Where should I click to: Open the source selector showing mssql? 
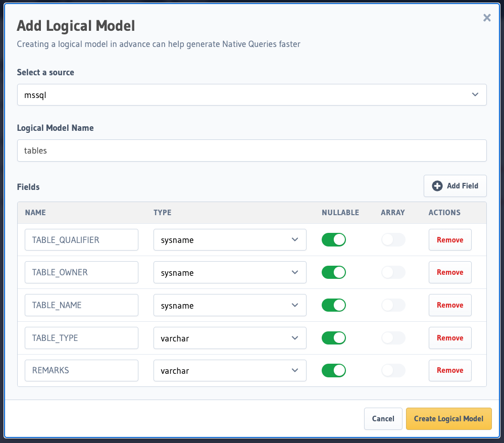(251, 94)
